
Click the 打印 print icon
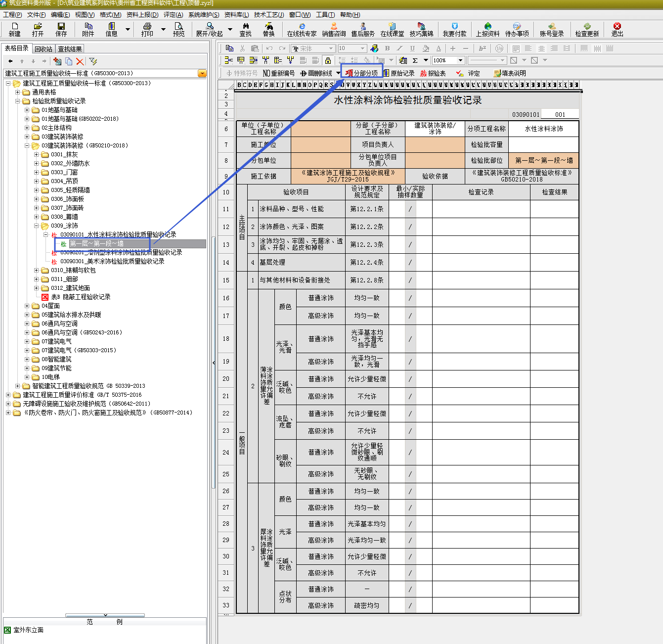[x=147, y=29]
